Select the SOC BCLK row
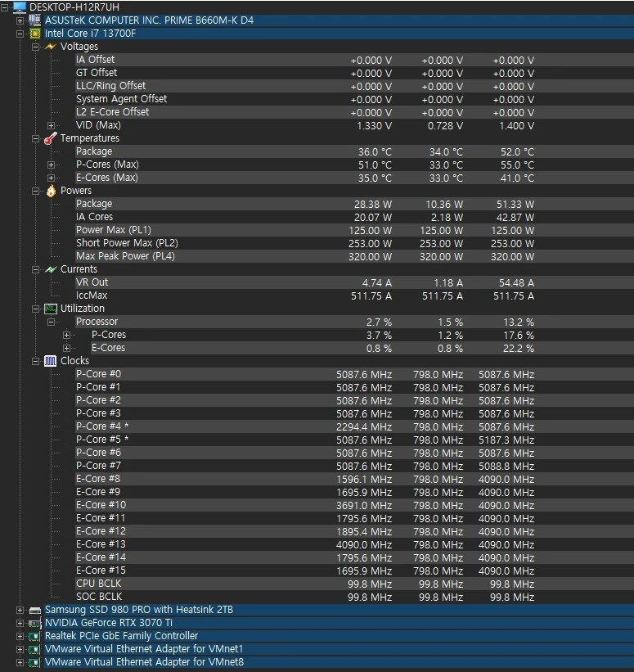 pos(354,597)
